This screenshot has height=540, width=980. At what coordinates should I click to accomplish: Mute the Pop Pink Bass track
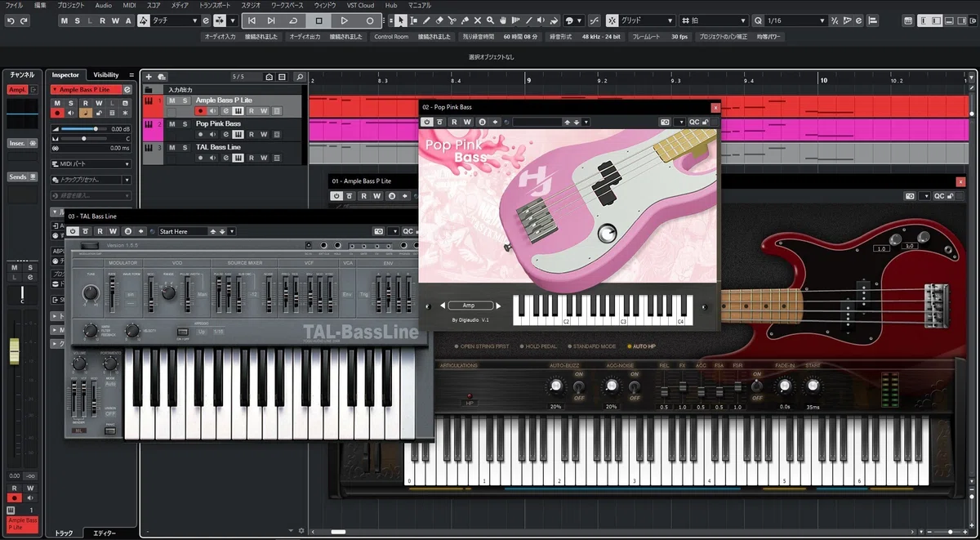[172, 124]
